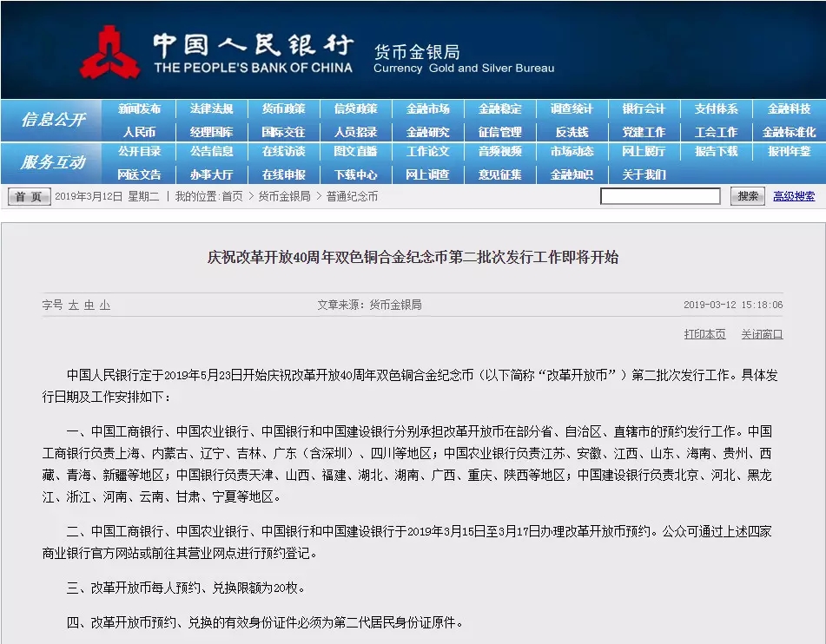
Task: Go to the 国际交往 section
Action: pyautogui.click(x=283, y=132)
